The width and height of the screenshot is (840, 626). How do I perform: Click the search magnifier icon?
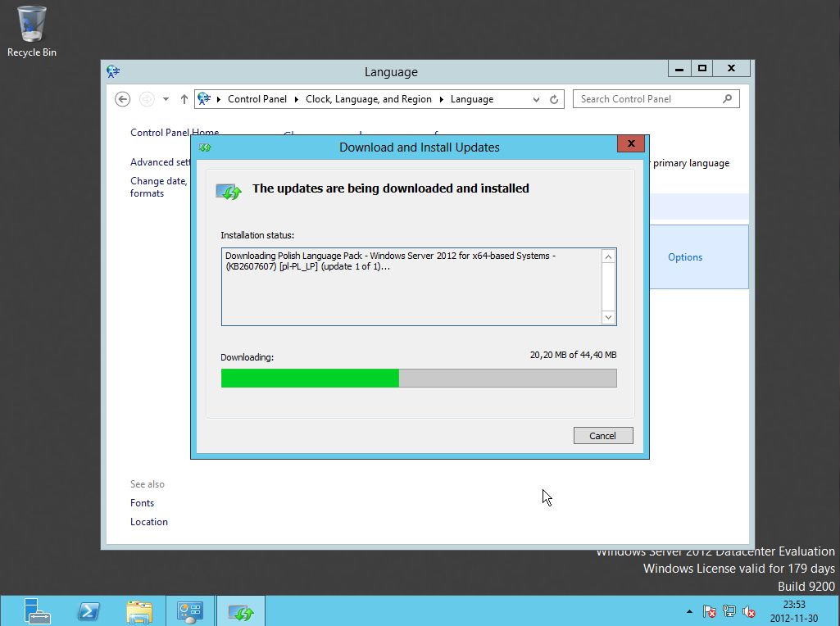pos(727,98)
